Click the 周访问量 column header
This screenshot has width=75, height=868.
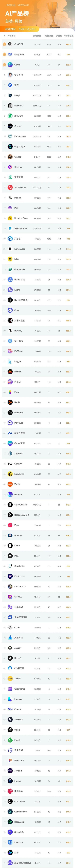pyautogui.click(x=37, y=35)
